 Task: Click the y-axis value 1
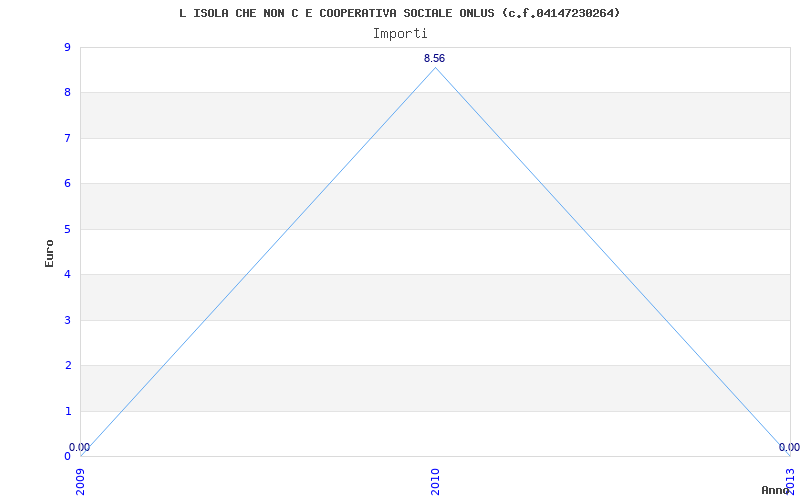[67, 411]
